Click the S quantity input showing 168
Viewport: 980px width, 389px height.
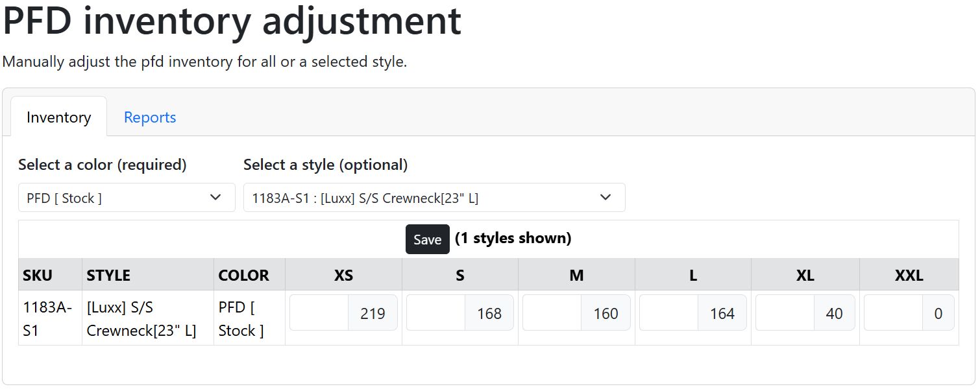[x=459, y=312]
